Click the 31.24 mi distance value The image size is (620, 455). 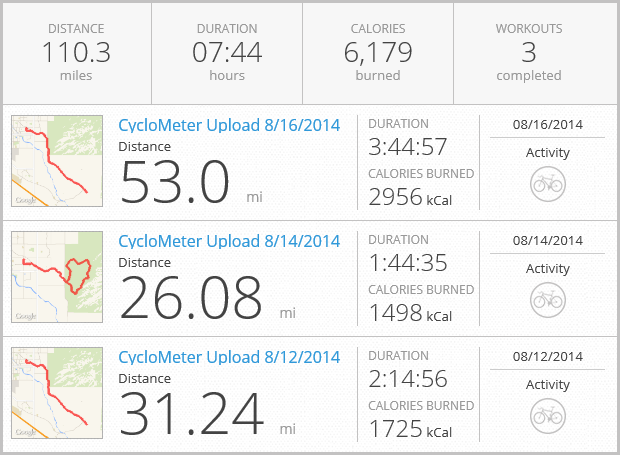[x=191, y=414]
